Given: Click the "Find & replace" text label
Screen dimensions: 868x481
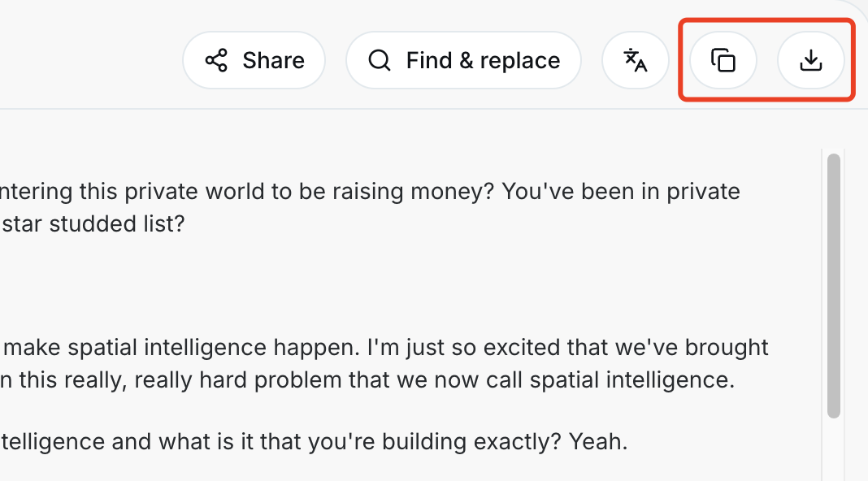Looking at the screenshot, I should [x=484, y=60].
